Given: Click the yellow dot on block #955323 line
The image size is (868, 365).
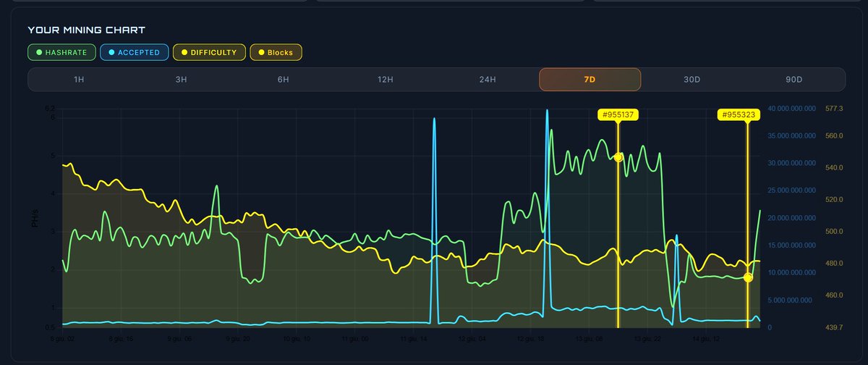Looking at the screenshot, I should (x=748, y=277).
